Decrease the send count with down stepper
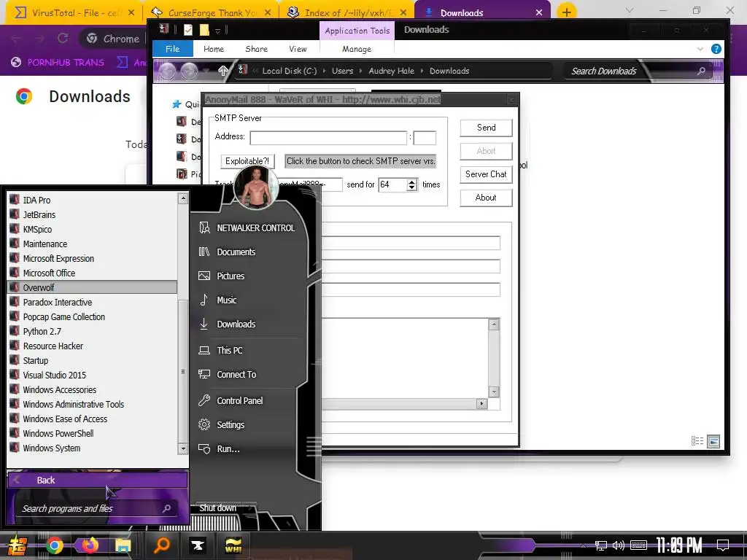The height and width of the screenshot is (560, 747). [x=412, y=188]
